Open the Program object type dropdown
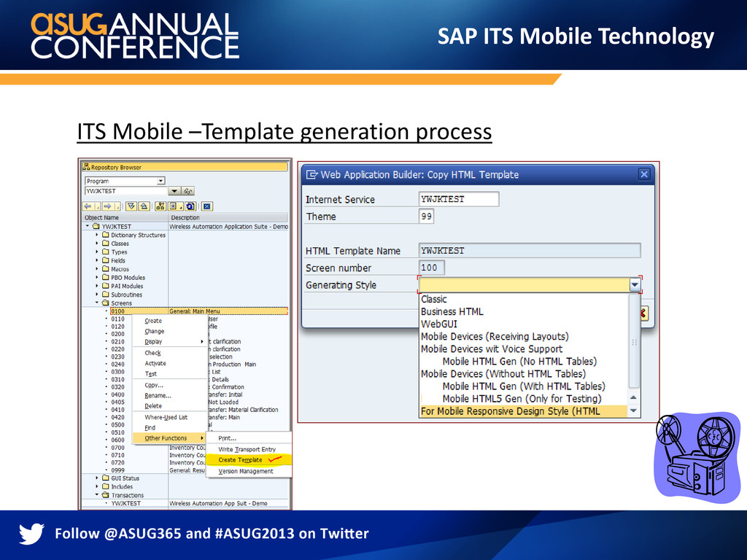The height and width of the screenshot is (560, 747). pos(161,181)
